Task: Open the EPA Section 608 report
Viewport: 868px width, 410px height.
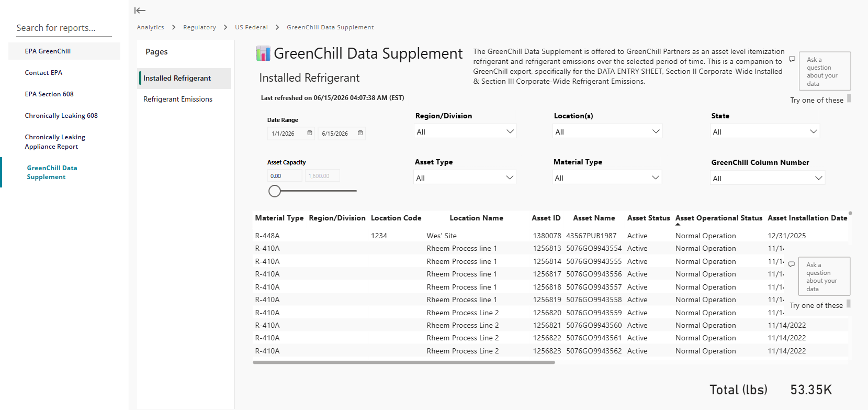Action: [x=49, y=94]
